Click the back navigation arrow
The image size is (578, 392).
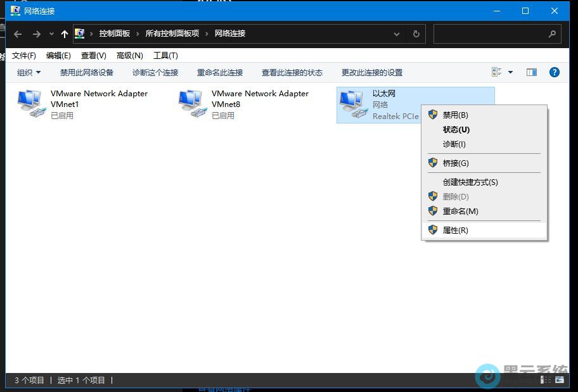coord(18,34)
